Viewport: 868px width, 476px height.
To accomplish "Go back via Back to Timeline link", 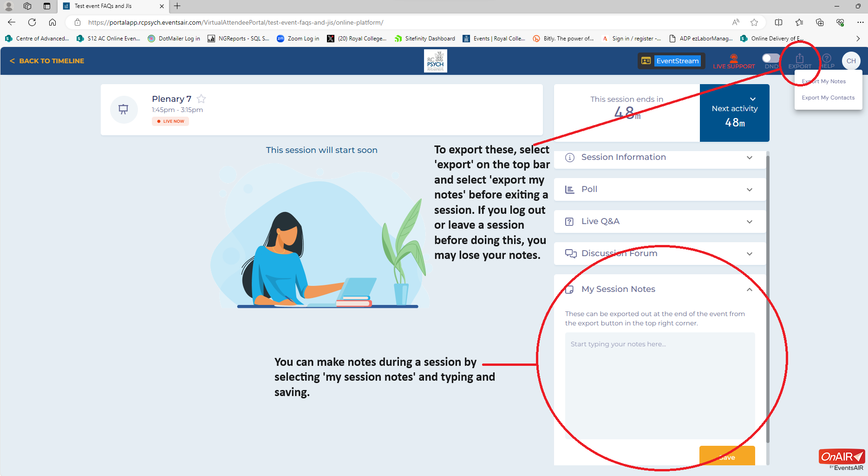I will (47, 61).
